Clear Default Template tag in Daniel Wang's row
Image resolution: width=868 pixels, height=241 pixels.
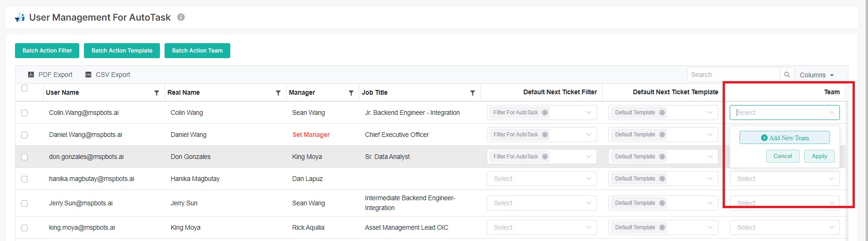(662, 135)
